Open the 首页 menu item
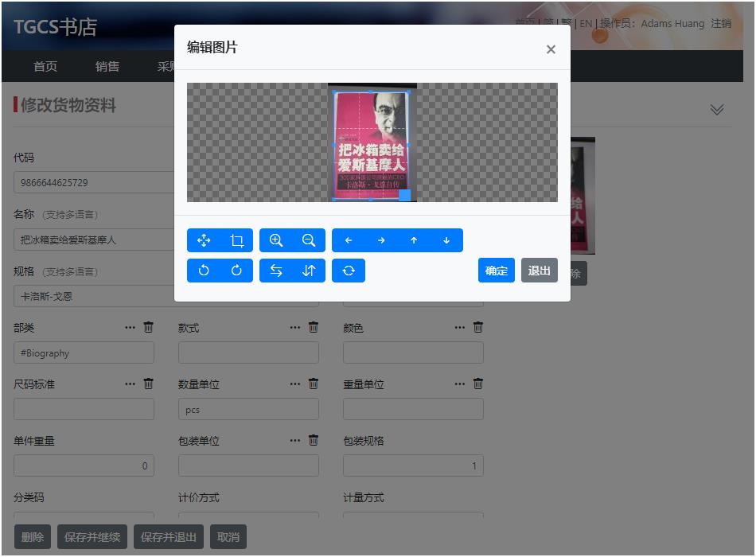 click(45, 67)
